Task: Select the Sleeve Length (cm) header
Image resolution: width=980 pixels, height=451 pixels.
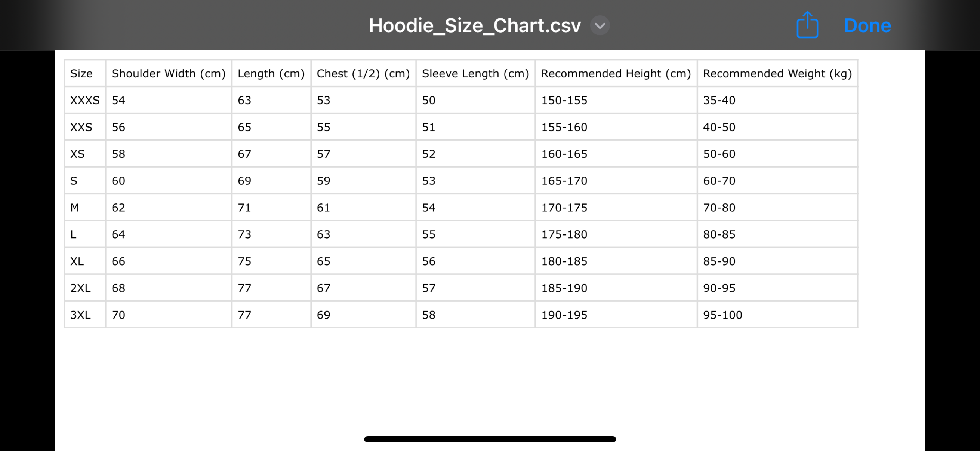Action: pyautogui.click(x=475, y=73)
